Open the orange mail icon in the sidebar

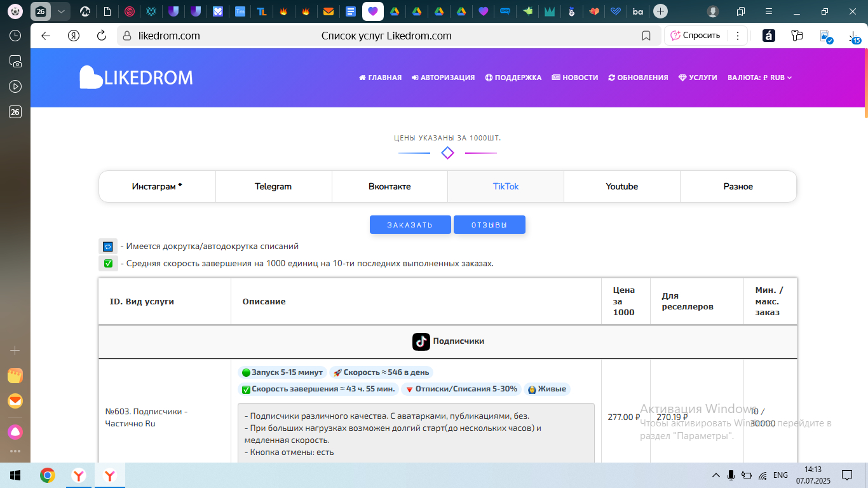point(15,401)
